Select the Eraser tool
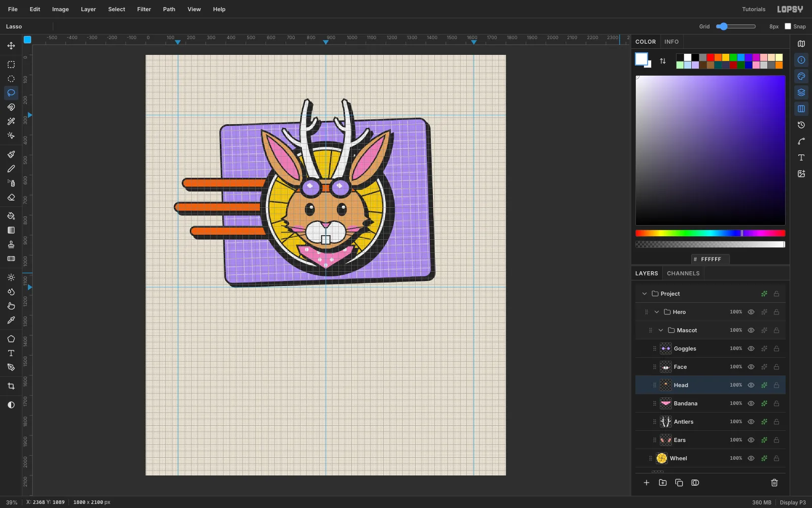The image size is (812, 508). pos(11,197)
